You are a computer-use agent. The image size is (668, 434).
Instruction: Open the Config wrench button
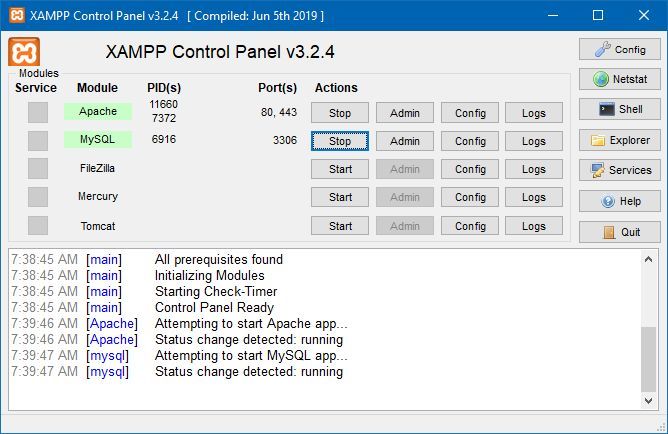point(619,49)
